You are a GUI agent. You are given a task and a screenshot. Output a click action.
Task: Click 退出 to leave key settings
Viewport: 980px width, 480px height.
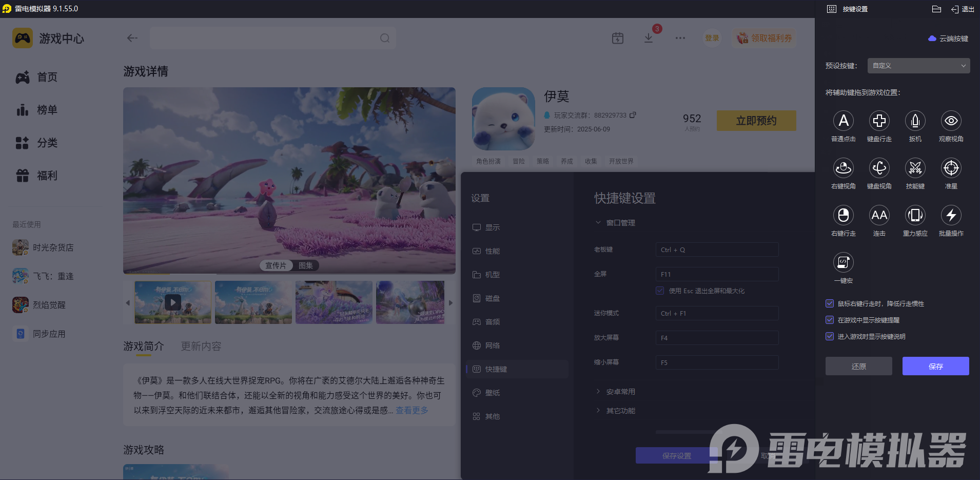963,9
